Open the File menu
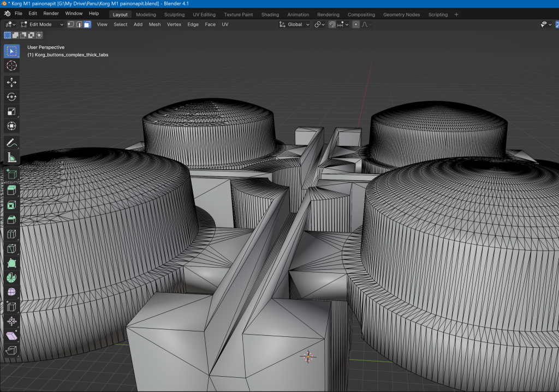Viewport: 559px width, 392px height. (19, 14)
